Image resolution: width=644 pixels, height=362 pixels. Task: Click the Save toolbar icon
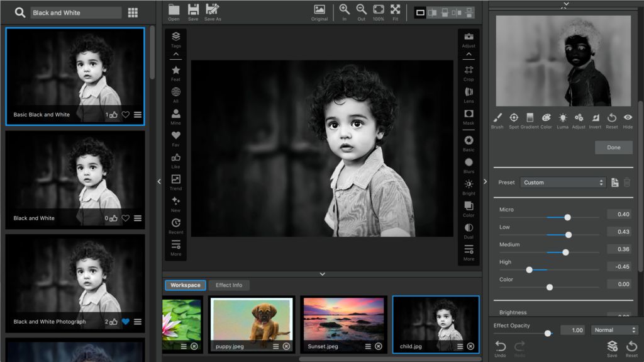pyautogui.click(x=193, y=13)
